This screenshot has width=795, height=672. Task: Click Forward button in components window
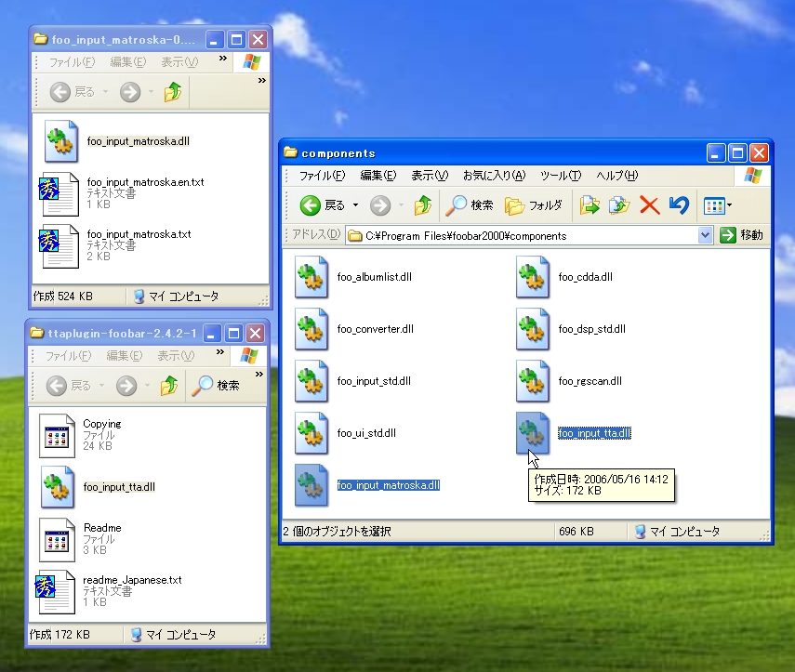click(380, 205)
